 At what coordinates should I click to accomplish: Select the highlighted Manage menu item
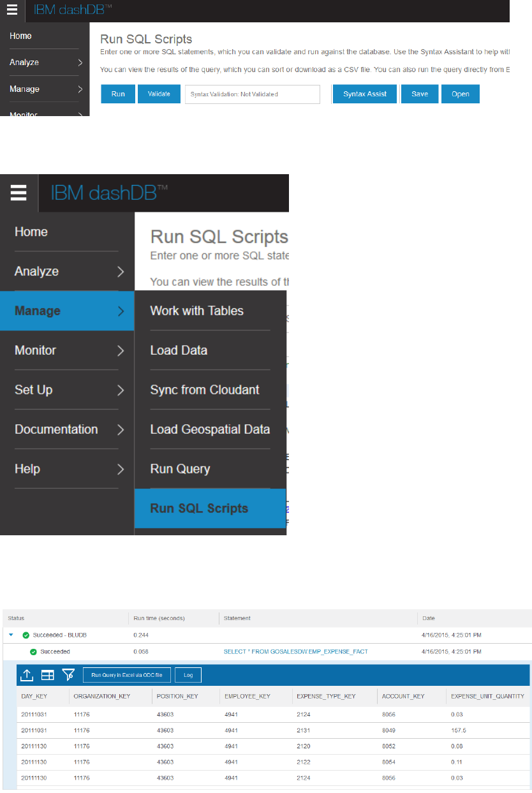click(67, 311)
